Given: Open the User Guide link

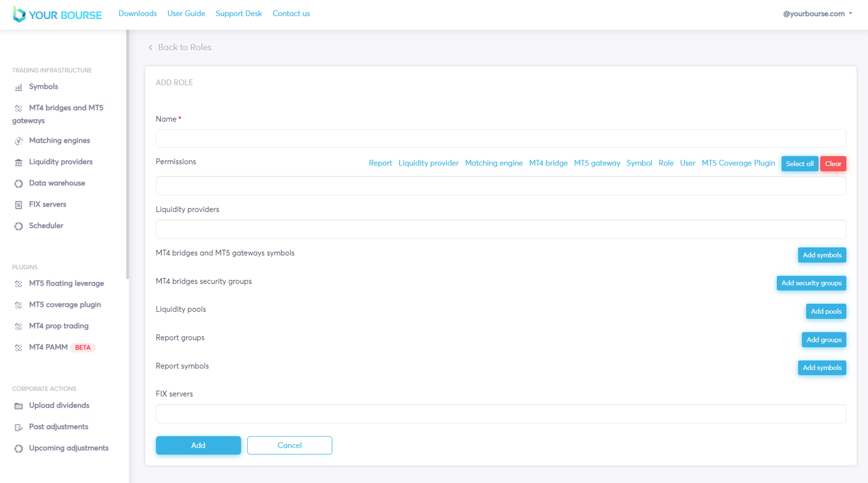Looking at the screenshot, I should [186, 14].
